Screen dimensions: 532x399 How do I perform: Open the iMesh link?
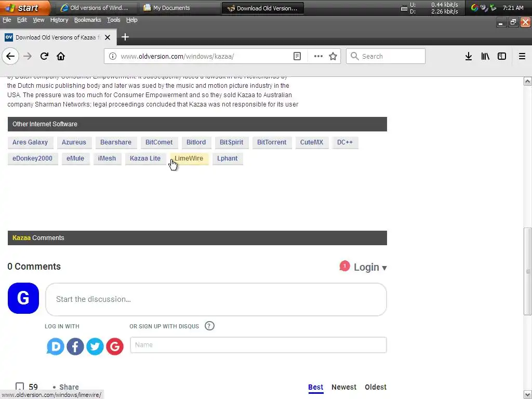(107, 158)
